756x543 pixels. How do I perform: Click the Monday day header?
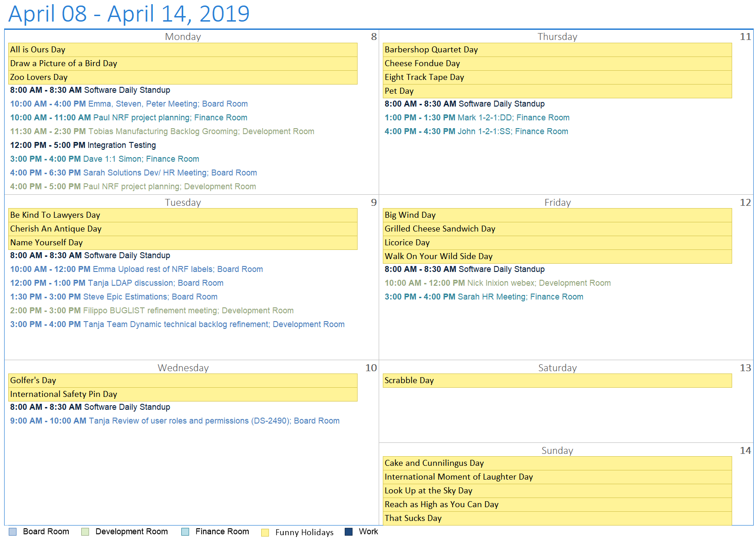(183, 37)
